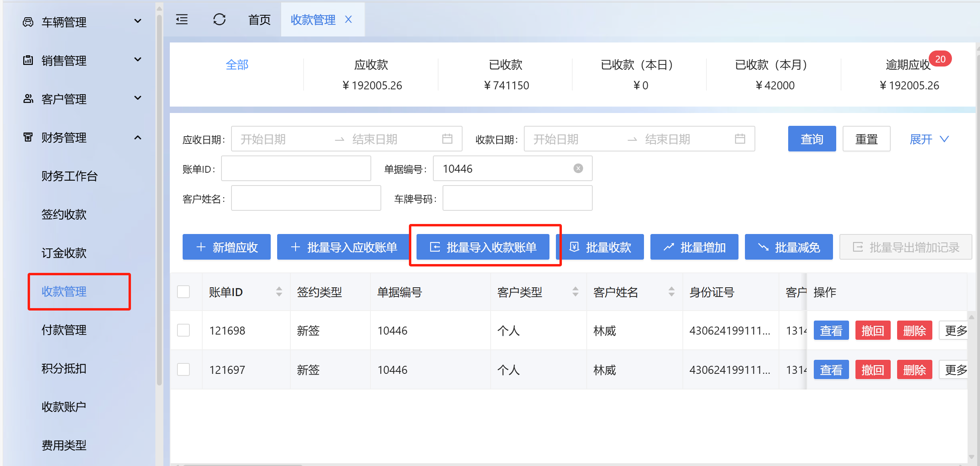This screenshot has height=466, width=980.
Task: Check the row for bill 121698
Action: tap(183, 330)
